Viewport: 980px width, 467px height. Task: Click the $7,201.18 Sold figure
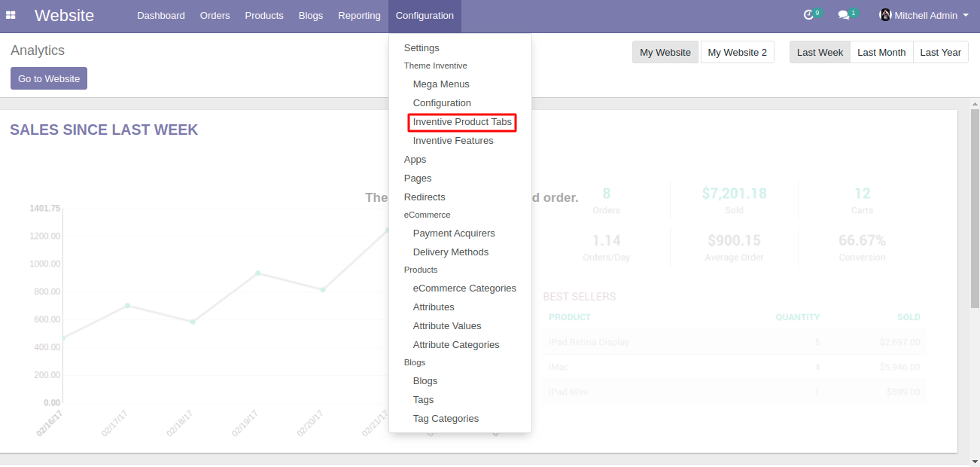coord(734,200)
